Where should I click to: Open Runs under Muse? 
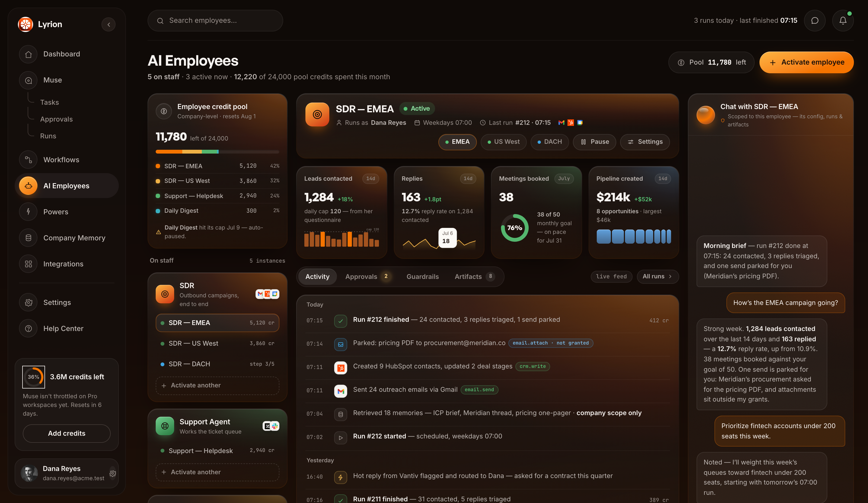[48, 136]
